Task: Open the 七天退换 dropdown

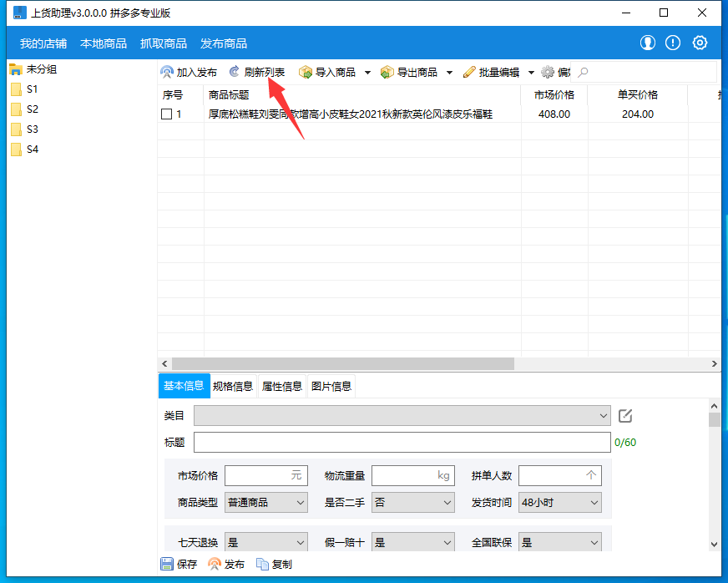Action: [266, 542]
